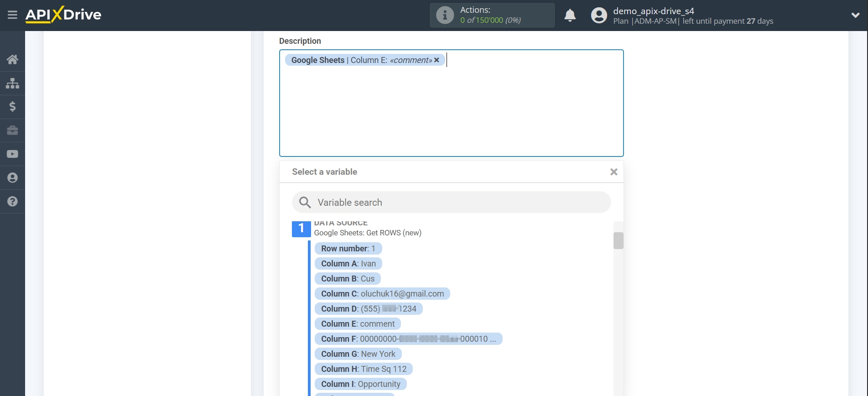Select variable Column H: Time Sq 112
The width and height of the screenshot is (868, 396).
[364, 369]
